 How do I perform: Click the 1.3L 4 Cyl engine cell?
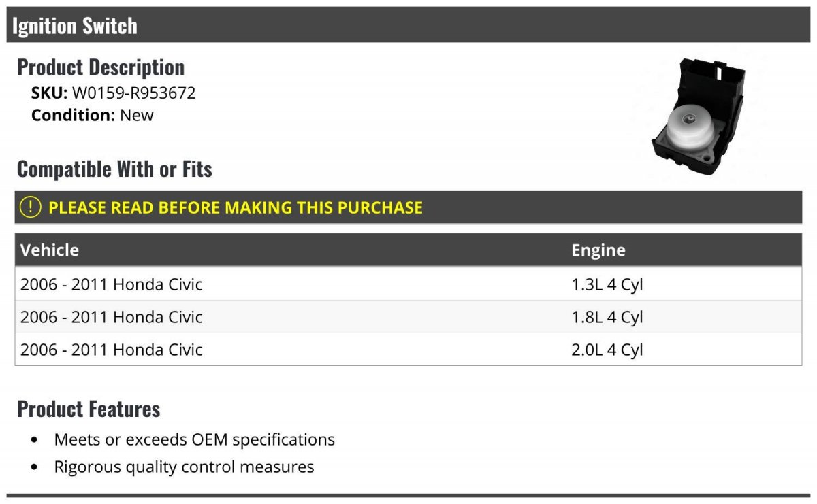[607, 284]
